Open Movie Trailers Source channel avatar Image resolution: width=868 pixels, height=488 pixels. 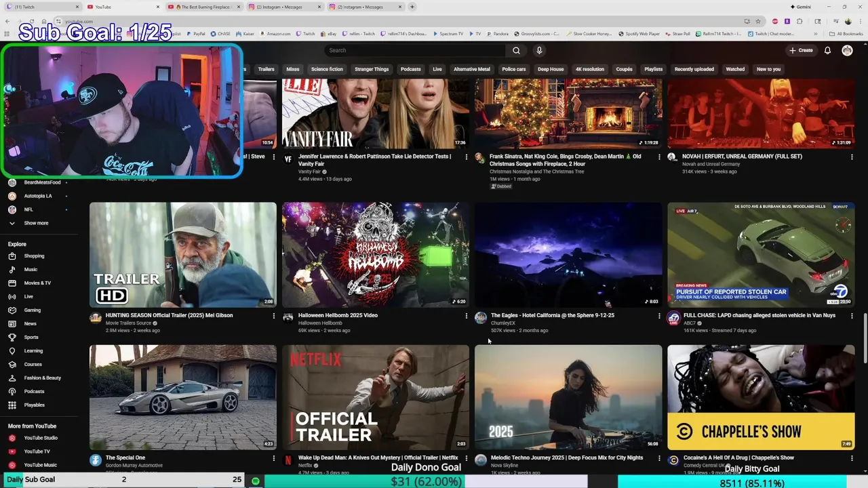click(x=96, y=317)
